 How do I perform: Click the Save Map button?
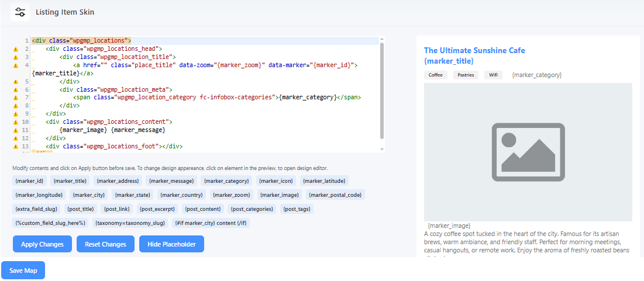tap(23, 270)
